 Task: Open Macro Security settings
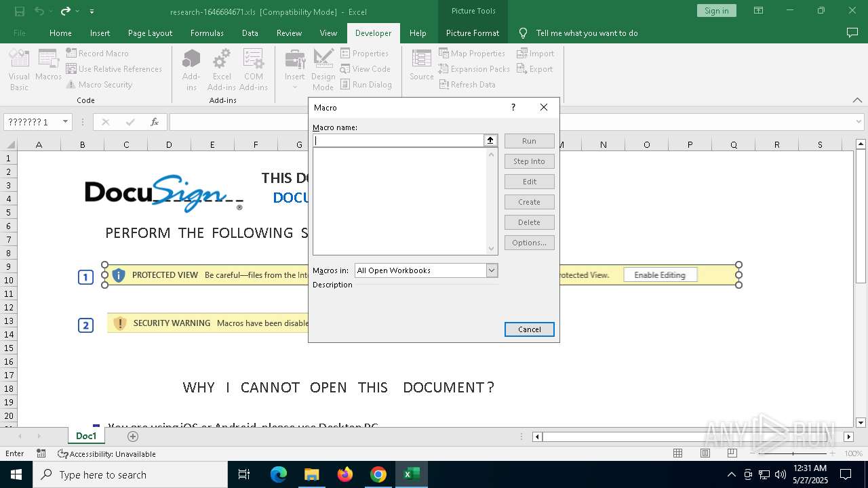99,85
